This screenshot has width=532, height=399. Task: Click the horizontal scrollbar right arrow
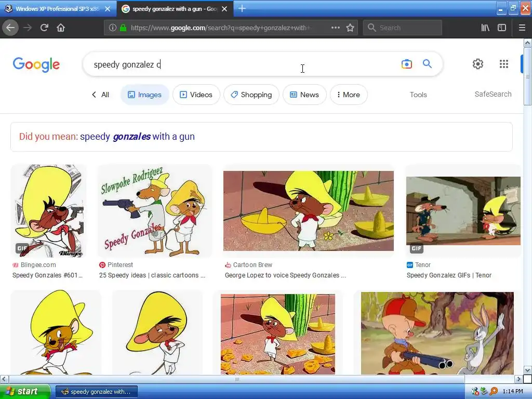pos(518,379)
